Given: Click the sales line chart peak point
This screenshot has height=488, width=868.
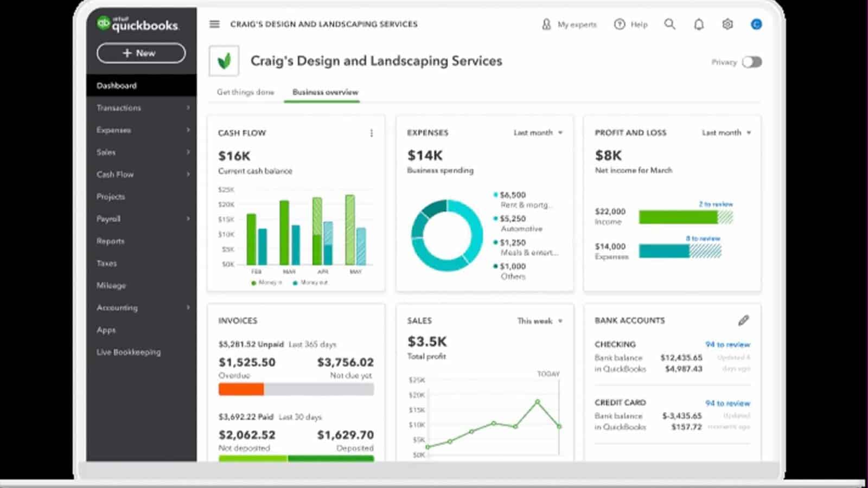Looking at the screenshot, I should click(x=537, y=402).
